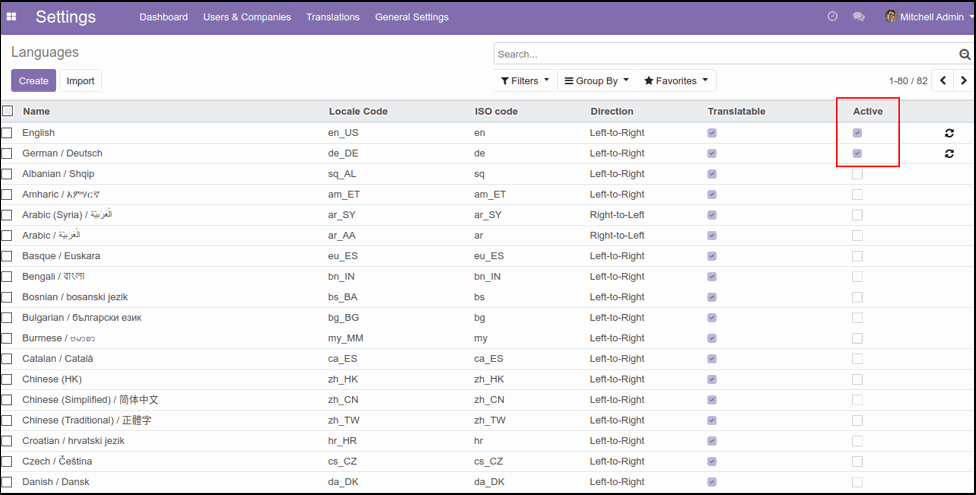Viewport: 976px width, 495px height.
Task: Click the zh_HK ISO code cell
Action: [x=488, y=379]
